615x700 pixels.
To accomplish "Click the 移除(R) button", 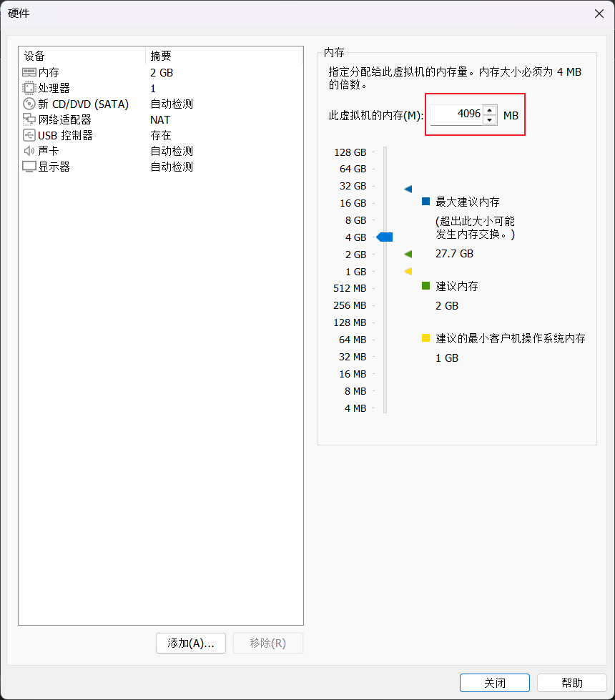I will click(268, 644).
